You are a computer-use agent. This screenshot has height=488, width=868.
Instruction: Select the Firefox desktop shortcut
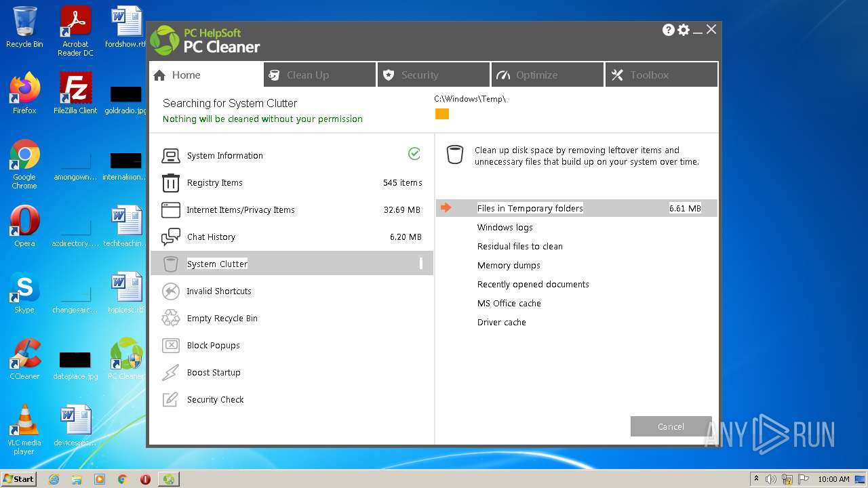pyautogui.click(x=24, y=93)
